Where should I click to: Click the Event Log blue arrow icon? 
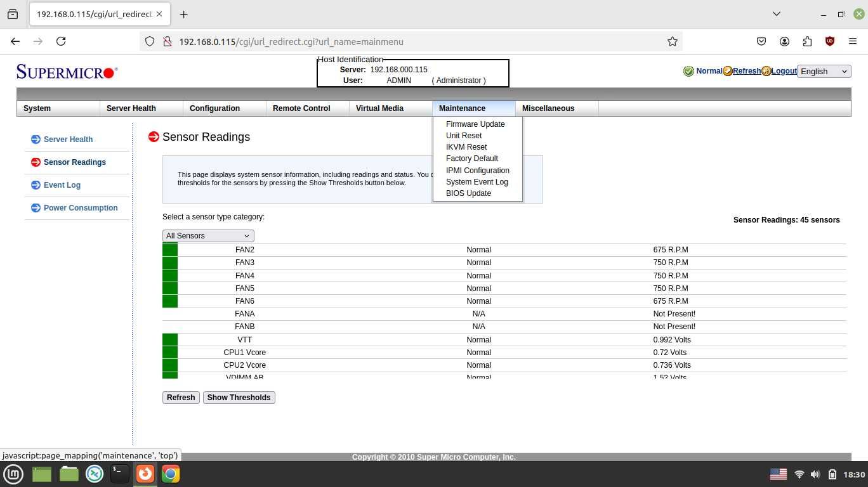click(x=36, y=185)
